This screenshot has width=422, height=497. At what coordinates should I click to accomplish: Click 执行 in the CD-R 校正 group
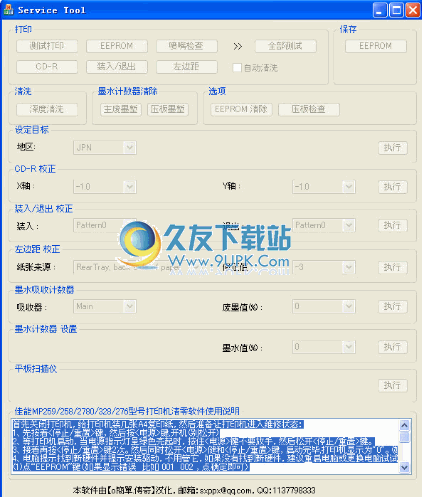[393, 187]
